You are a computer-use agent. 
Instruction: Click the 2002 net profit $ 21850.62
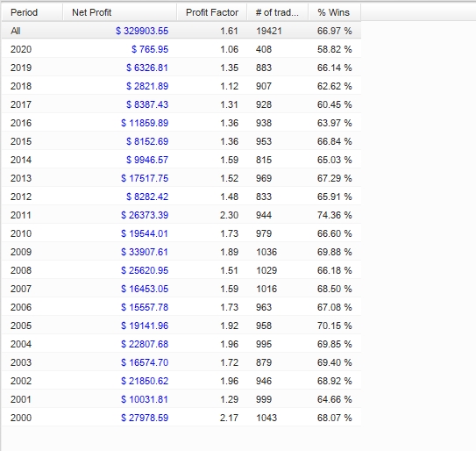145,381
